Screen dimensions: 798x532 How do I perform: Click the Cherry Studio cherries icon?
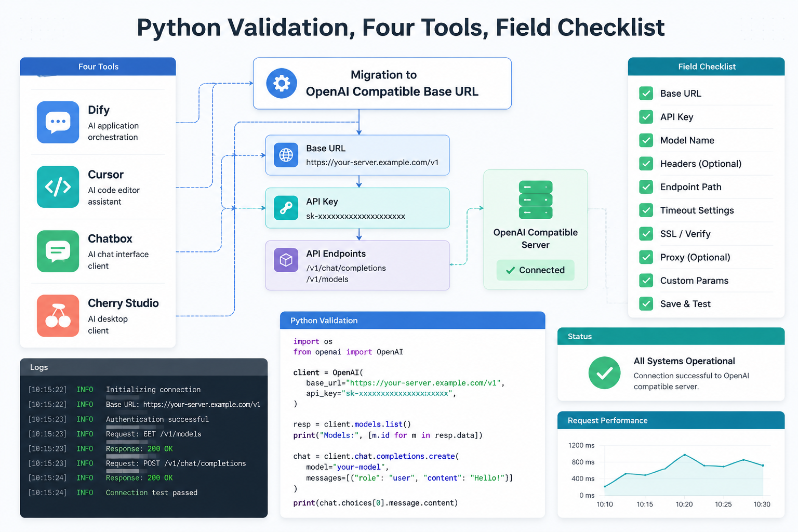tap(58, 315)
